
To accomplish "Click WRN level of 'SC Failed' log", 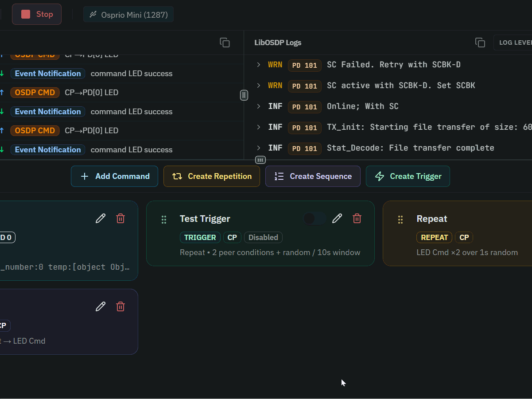I will pyautogui.click(x=275, y=65).
